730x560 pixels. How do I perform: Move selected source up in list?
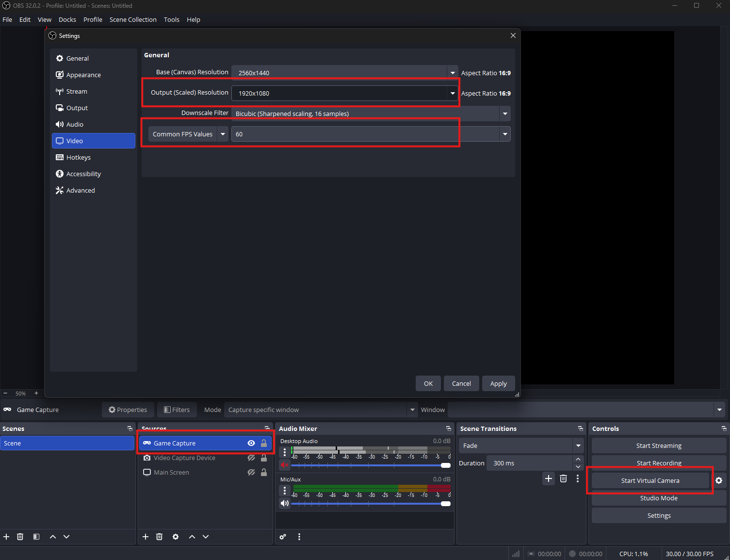click(192, 537)
